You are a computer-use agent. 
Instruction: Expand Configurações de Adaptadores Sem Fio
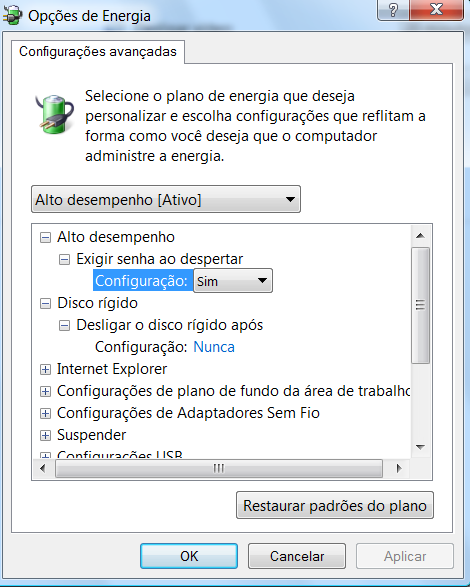[x=45, y=414]
